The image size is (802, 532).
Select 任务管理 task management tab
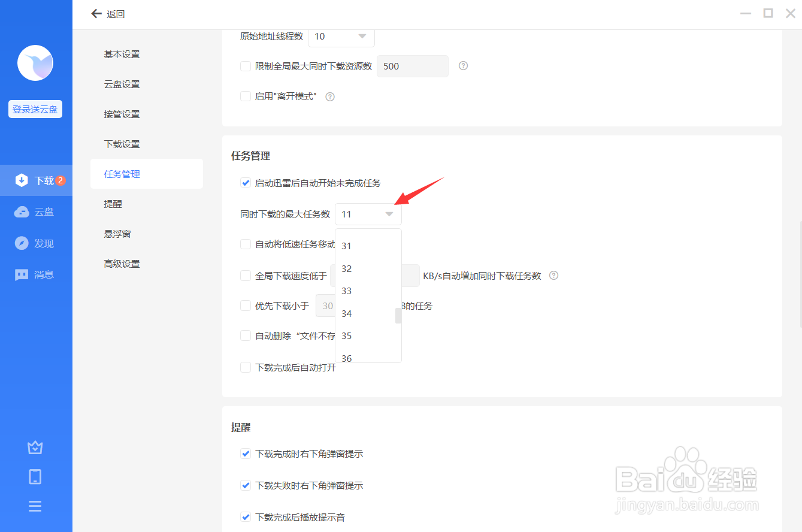click(x=147, y=174)
